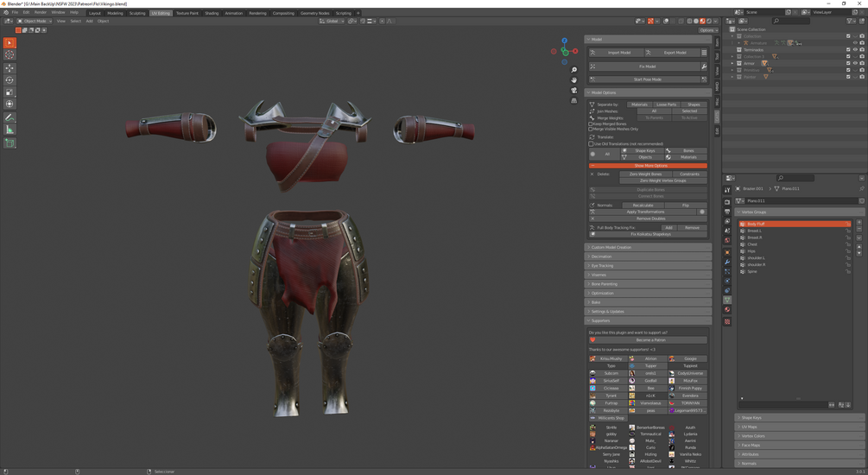Toggle lock on Body Fluff vertex group

[x=847, y=225]
